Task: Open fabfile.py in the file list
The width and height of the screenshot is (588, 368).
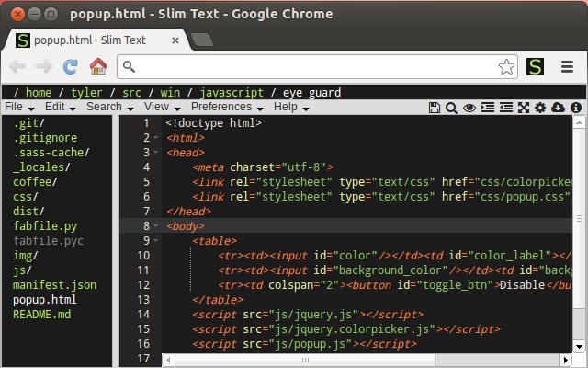Action: (45, 226)
